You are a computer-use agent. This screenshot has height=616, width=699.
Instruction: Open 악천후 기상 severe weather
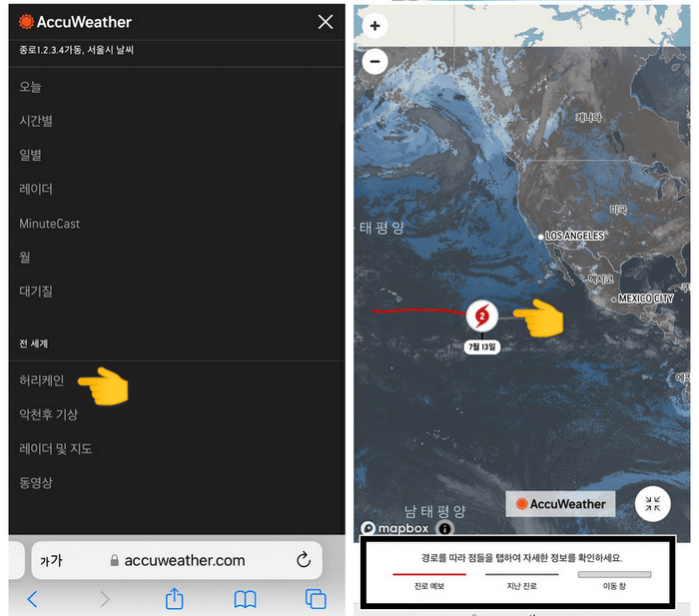coord(49,414)
